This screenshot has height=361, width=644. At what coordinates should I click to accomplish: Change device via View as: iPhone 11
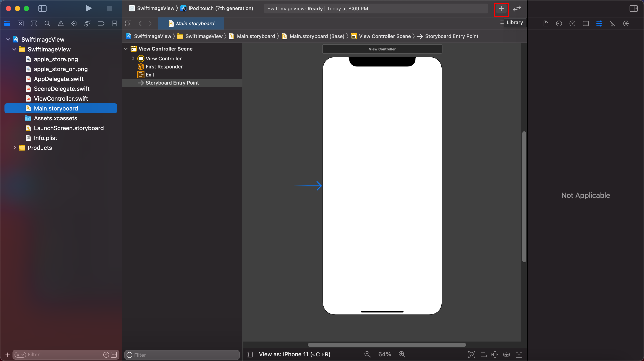pyautogui.click(x=294, y=354)
